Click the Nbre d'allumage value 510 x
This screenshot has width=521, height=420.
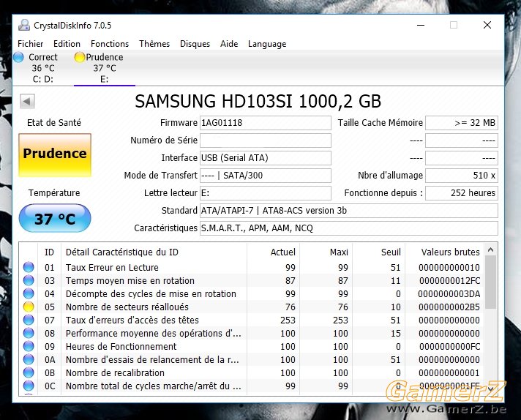tap(462, 176)
